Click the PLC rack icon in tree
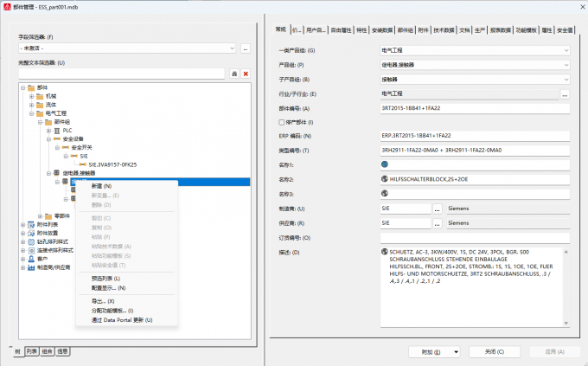 (57, 131)
